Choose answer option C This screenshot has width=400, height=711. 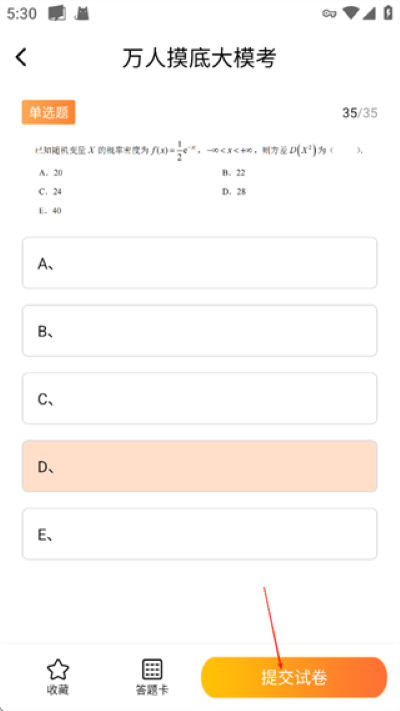(200, 398)
